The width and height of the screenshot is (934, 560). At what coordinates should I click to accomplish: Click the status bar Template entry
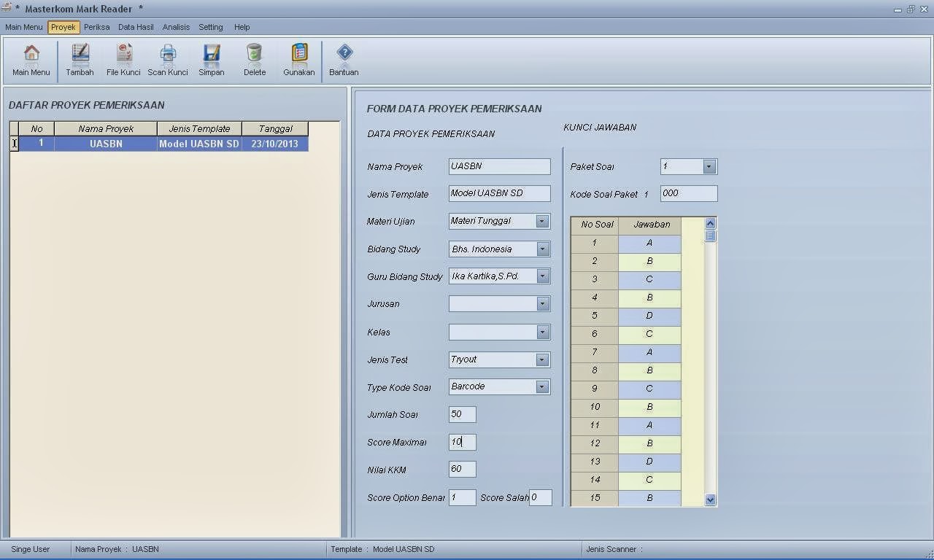(382, 549)
